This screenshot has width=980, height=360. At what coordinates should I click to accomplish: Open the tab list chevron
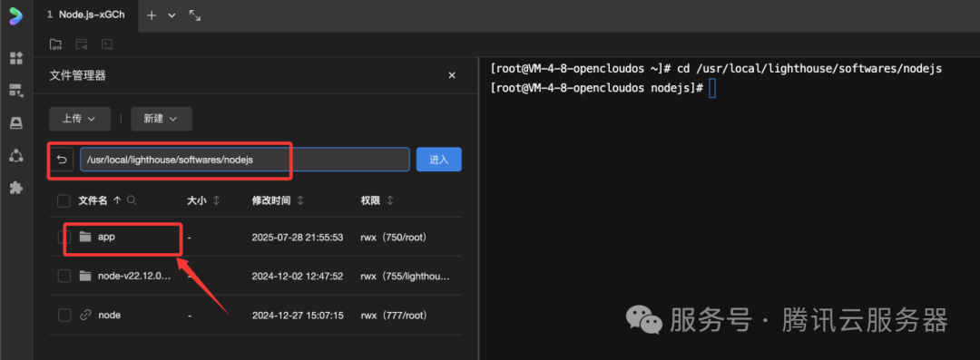coord(171,15)
